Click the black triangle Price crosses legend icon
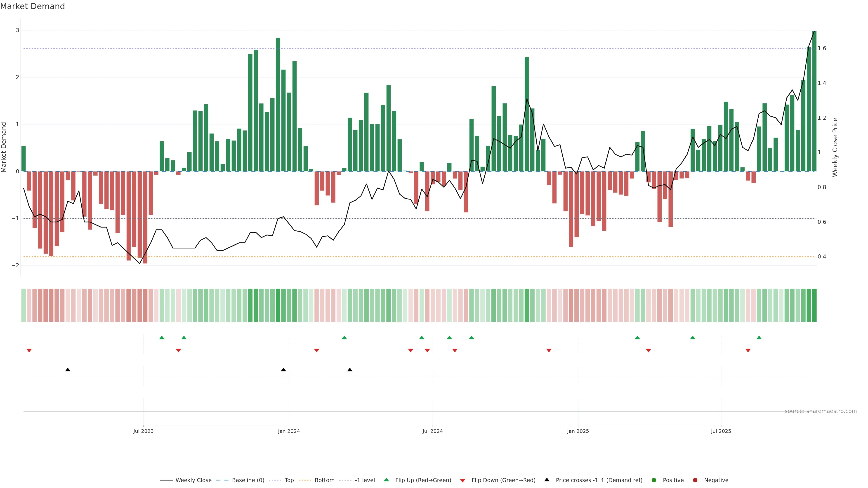 547,480
